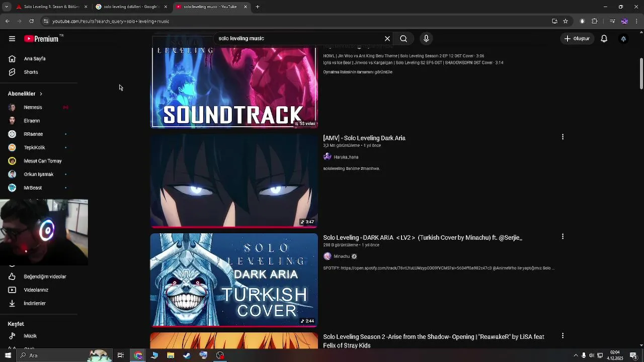Screen dimensions: 644x362
Task: Click the Ana Sayfa home icon
Action: 12,59
